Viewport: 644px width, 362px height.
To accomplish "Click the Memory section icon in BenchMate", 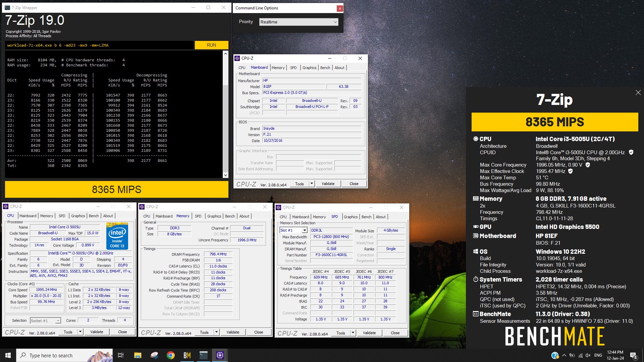I will click(x=476, y=198).
